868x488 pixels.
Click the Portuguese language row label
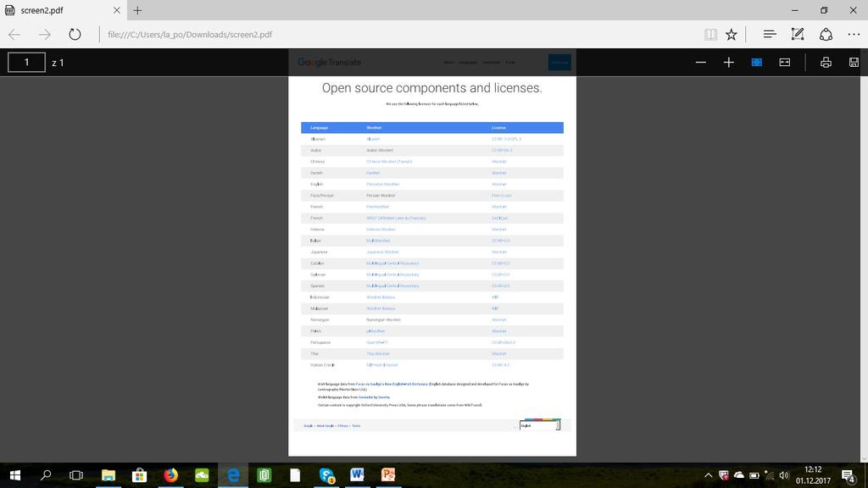(x=320, y=342)
